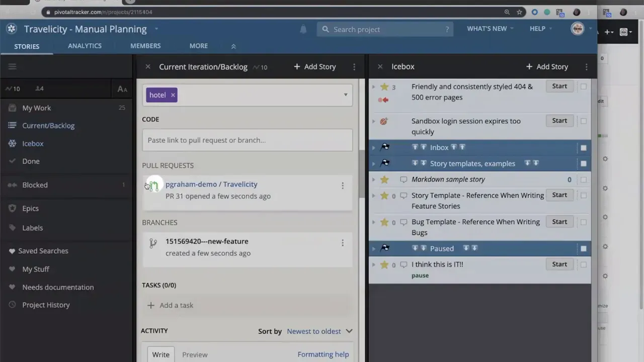Image resolution: width=644 pixels, height=362 pixels.
Task: Select the Epics sidebar icon
Action: [x=11, y=208]
